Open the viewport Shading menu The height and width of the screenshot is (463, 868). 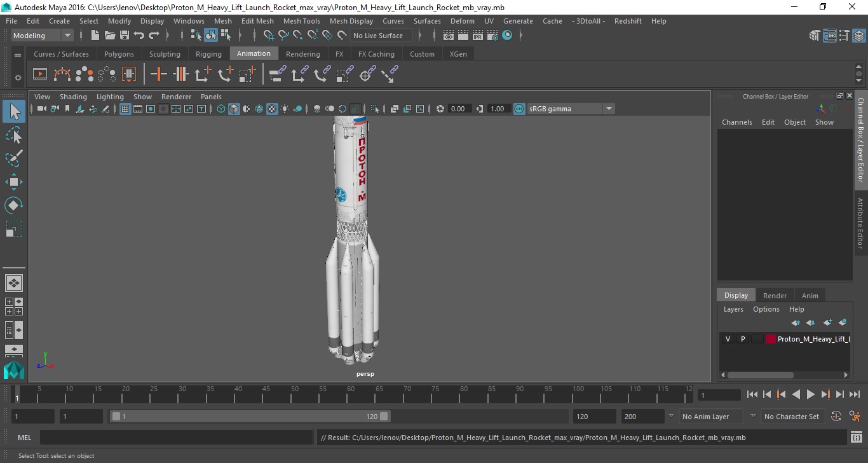click(73, 97)
